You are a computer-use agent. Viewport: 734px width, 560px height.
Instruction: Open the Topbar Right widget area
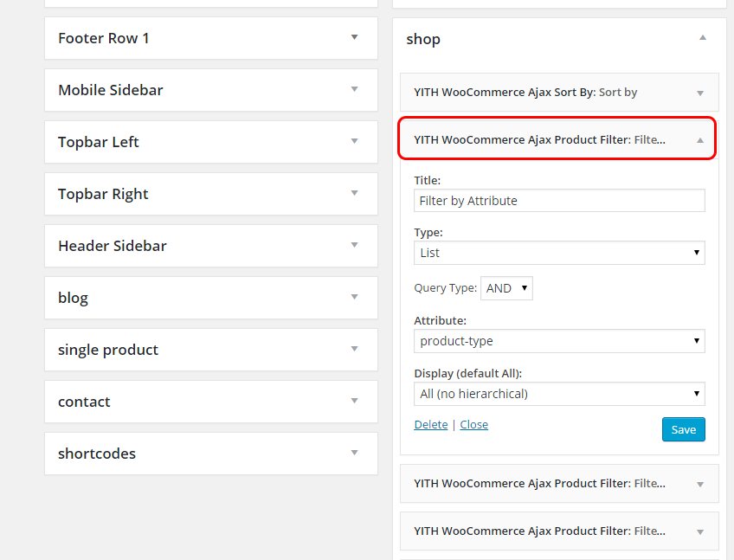click(211, 194)
